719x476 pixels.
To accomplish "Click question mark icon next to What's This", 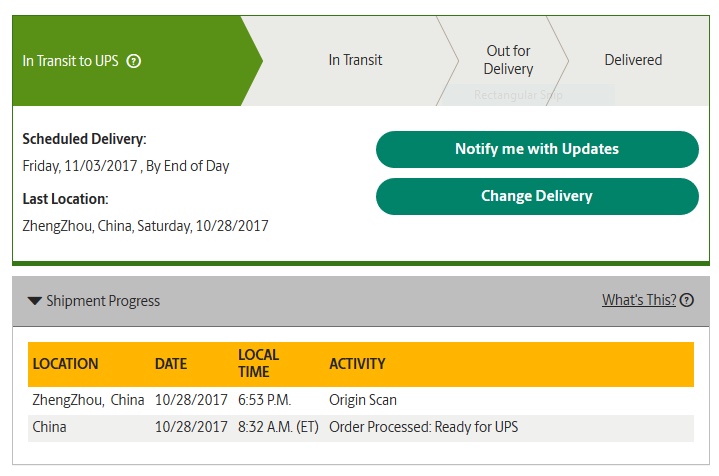I will [x=686, y=300].
